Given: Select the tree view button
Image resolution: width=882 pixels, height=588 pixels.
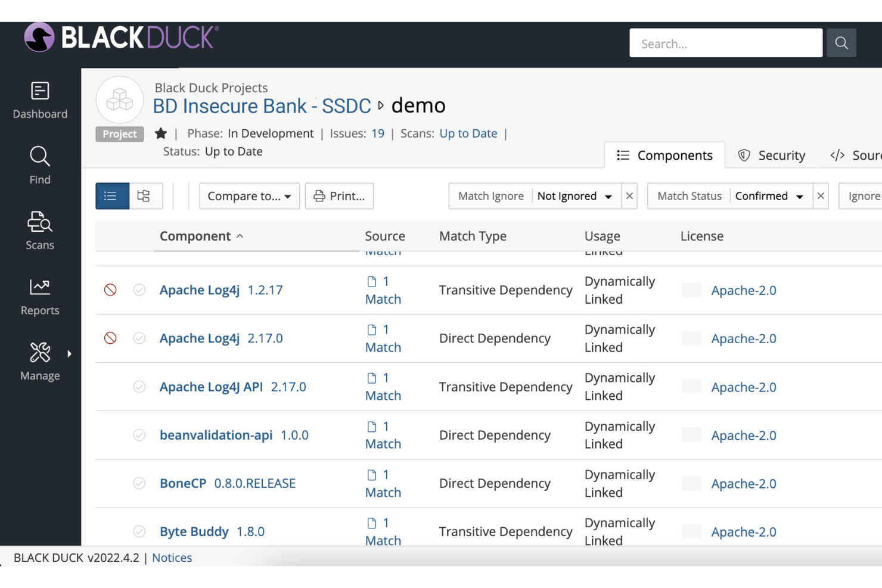Looking at the screenshot, I should tap(145, 196).
